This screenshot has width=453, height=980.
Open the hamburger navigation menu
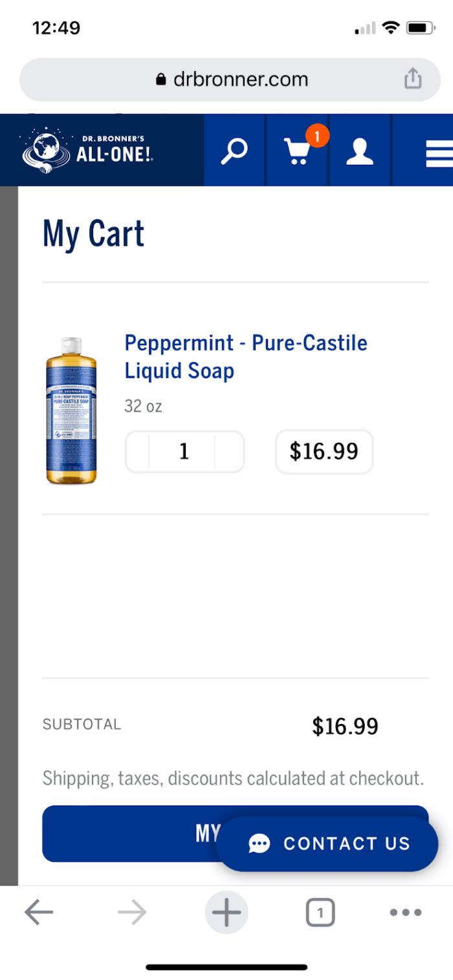[x=438, y=154]
